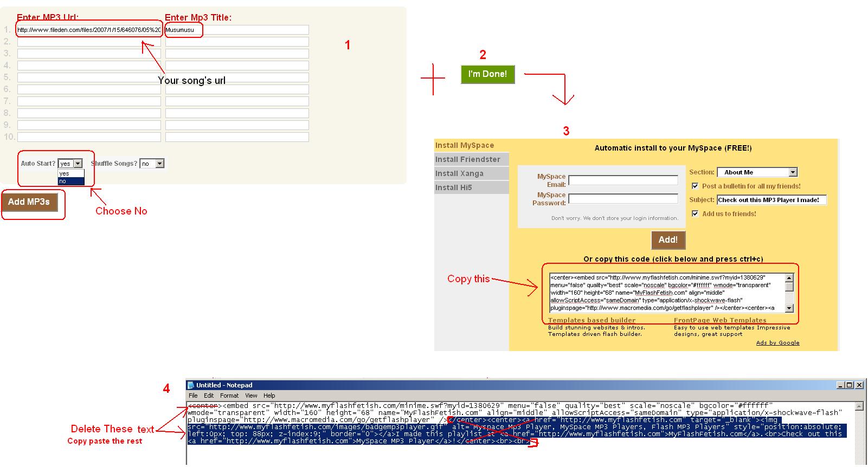The width and height of the screenshot is (868, 467).
Task: Open Notepad's Format menu
Action: (229, 395)
